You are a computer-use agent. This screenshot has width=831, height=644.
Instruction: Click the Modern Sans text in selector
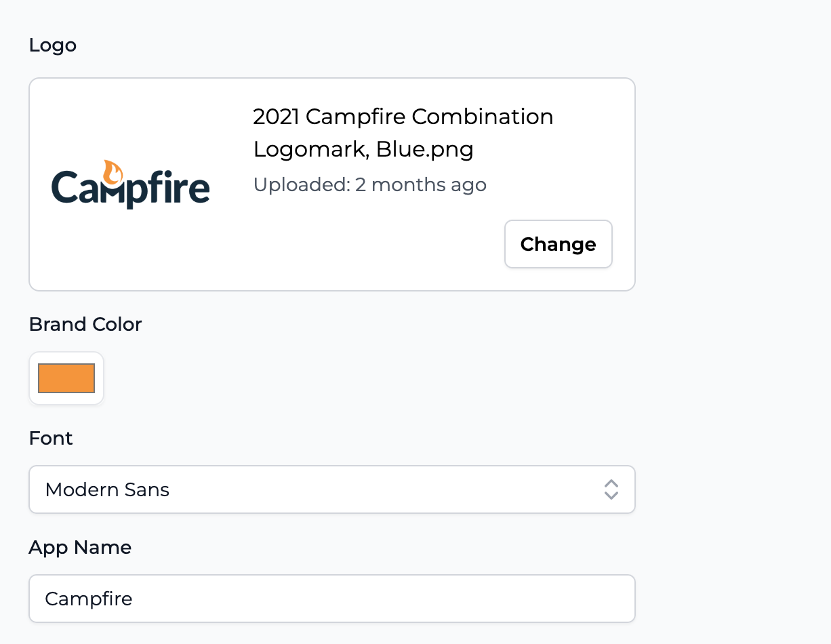107,489
